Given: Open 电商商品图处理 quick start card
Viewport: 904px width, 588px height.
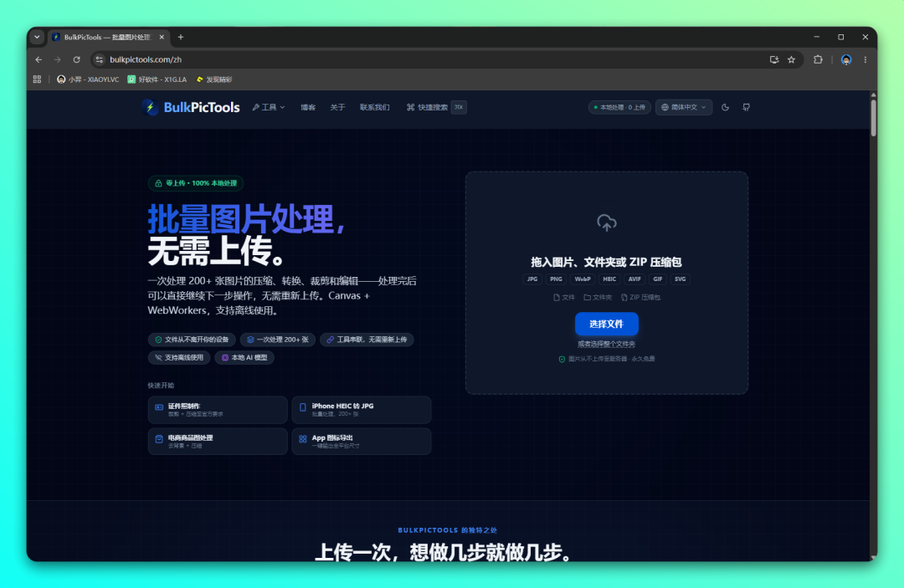Looking at the screenshot, I should pos(218,441).
